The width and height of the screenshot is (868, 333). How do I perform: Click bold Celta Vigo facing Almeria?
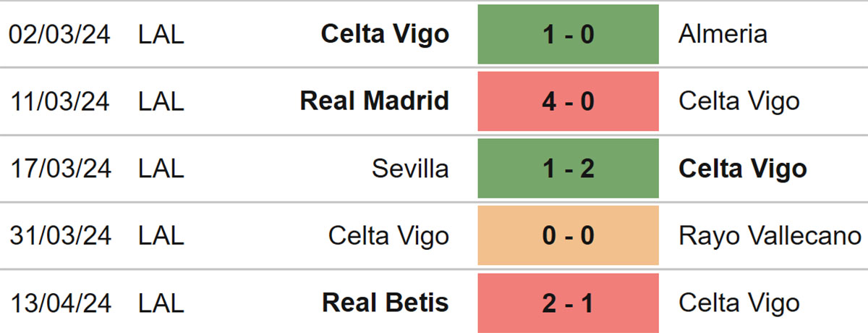tap(385, 34)
